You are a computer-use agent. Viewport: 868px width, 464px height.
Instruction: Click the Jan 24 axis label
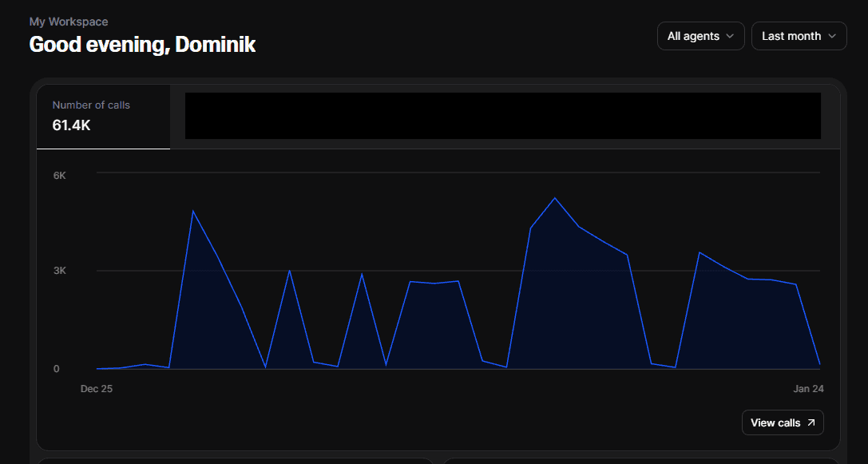coord(809,388)
